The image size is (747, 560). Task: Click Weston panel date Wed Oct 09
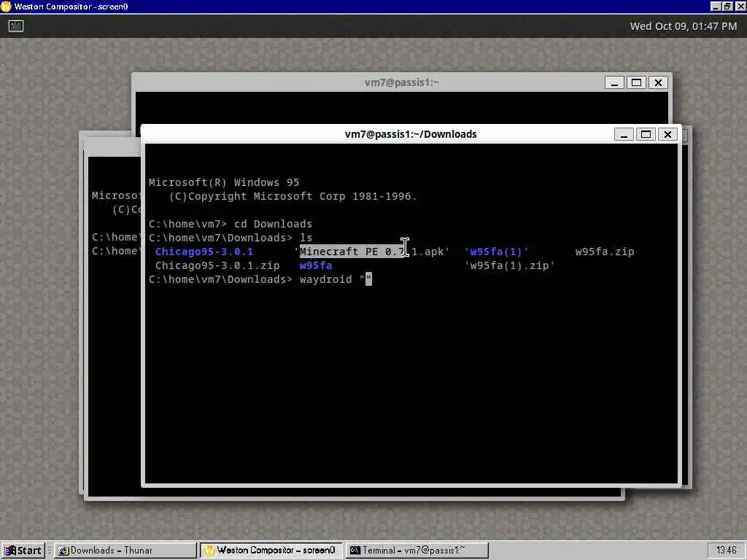point(683,26)
